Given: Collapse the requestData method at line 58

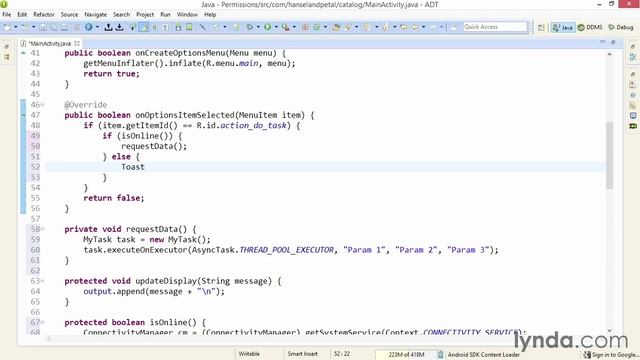Looking at the screenshot, I should click(42, 229).
